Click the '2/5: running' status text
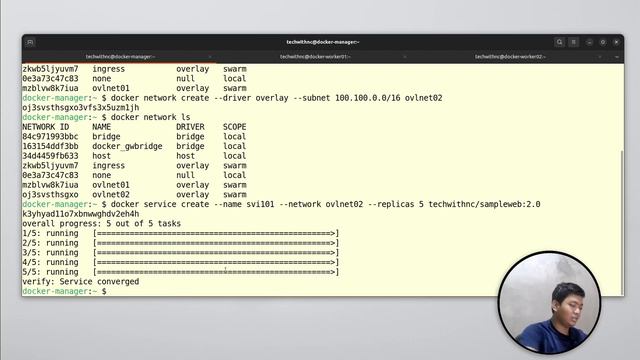Viewport: 640px width, 360px height. pyautogui.click(x=50, y=243)
